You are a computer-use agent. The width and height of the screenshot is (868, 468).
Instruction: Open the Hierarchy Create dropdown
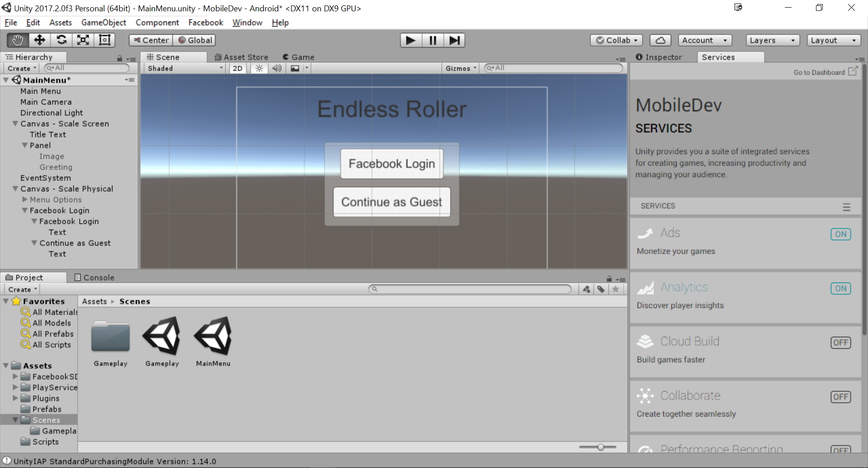click(22, 68)
